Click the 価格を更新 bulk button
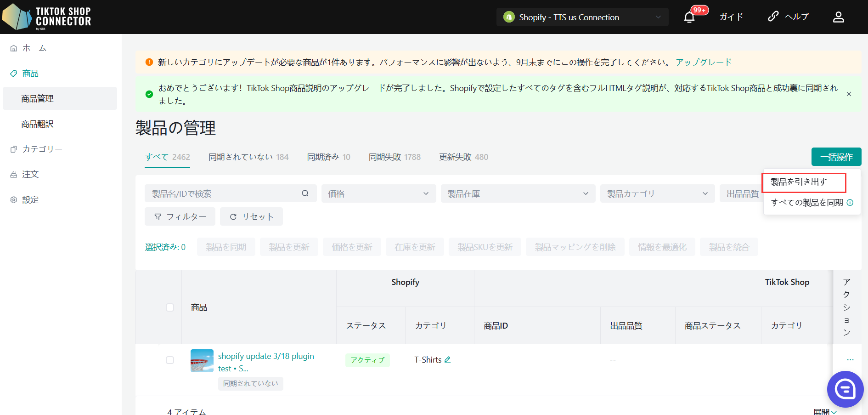 point(352,247)
